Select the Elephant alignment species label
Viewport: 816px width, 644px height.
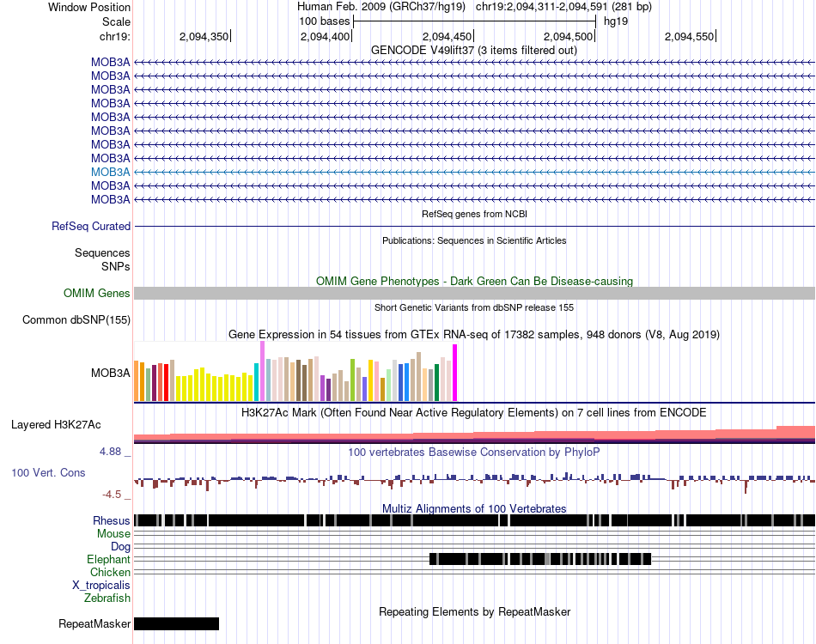coord(109,559)
